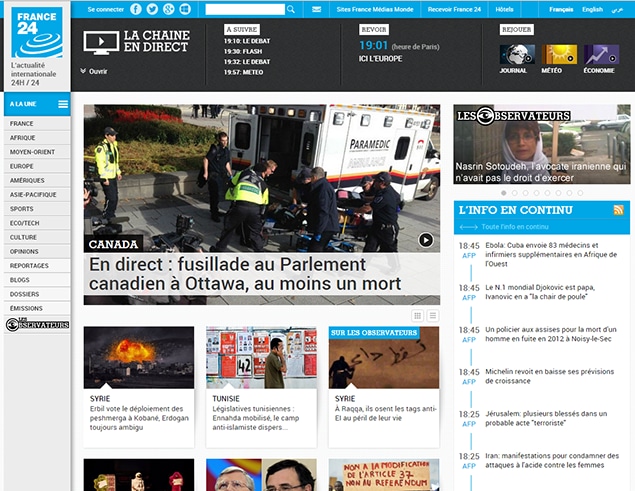
Task: Click the search magnifier icon
Action: [291, 9]
